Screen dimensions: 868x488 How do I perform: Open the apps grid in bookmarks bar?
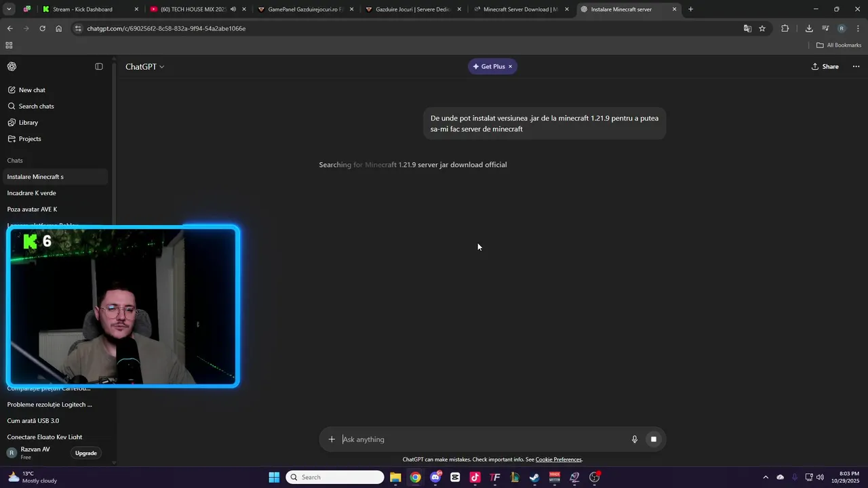point(9,45)
